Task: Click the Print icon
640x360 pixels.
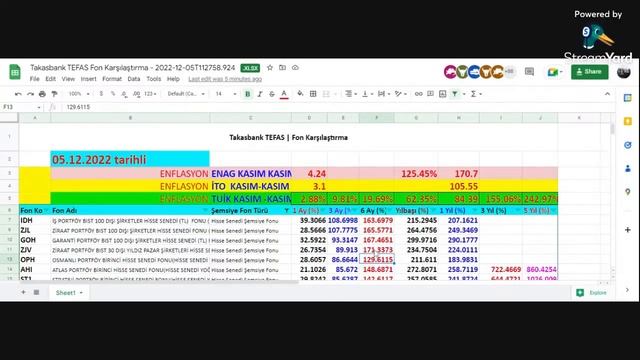Action: tap(42, 94)
